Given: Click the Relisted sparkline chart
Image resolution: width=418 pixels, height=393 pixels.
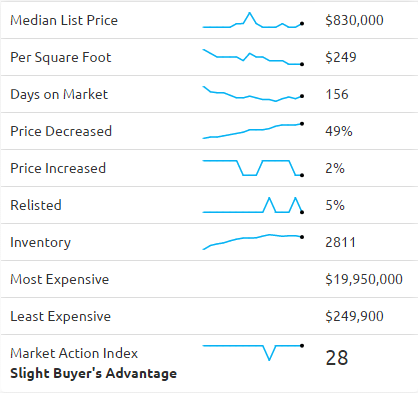Looking at the screenshot, I should tap(253, 205).
